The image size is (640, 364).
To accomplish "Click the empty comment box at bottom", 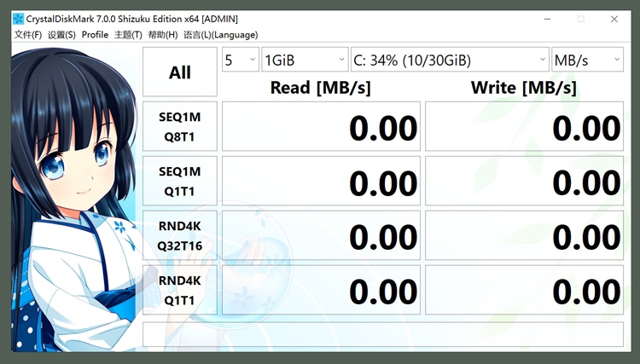I will click(x=383, y=334).
